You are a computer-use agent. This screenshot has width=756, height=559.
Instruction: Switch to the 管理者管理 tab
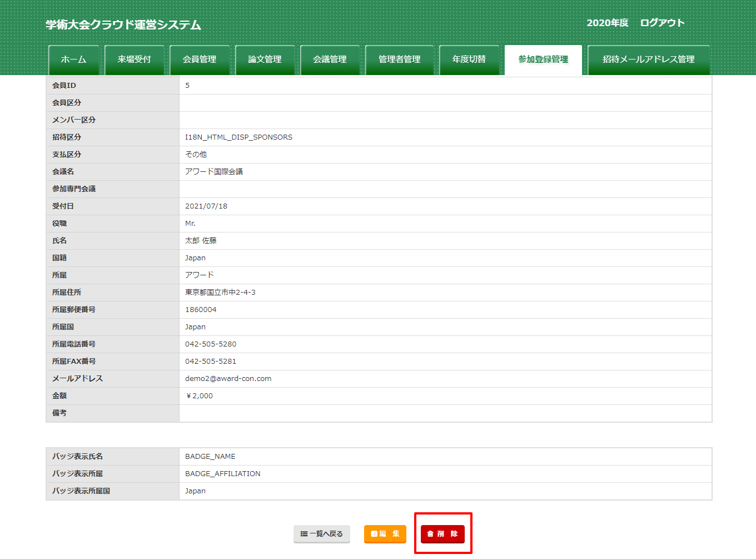click(399, 60)
